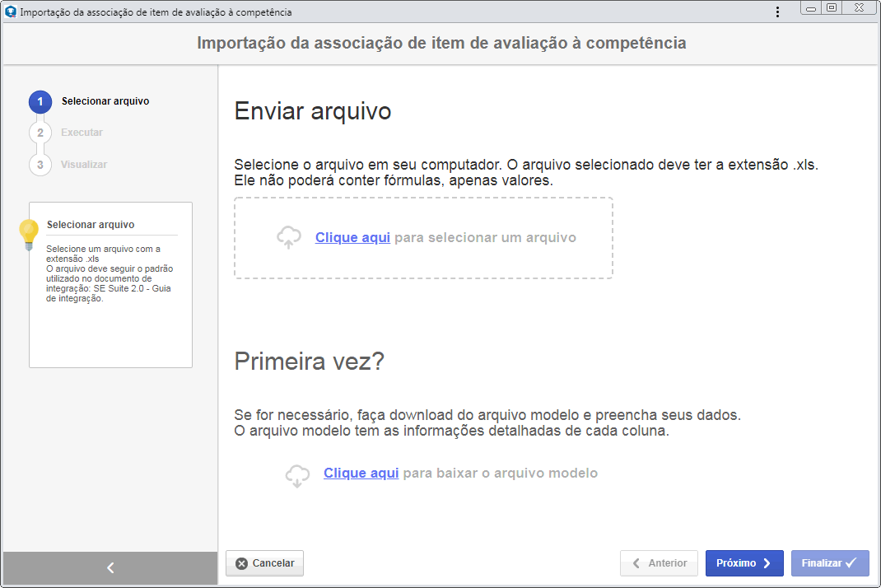881x588 pixels.
Task: Collapse the left wizard sidebar
Action: click(110, 567)
